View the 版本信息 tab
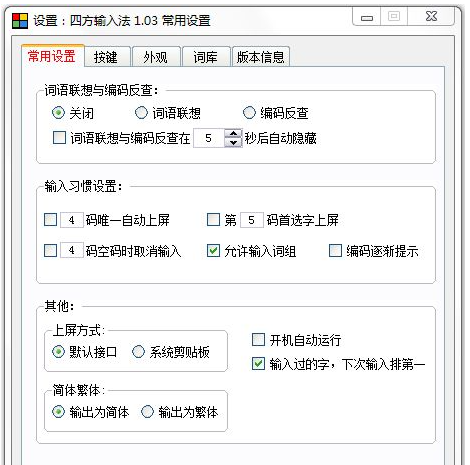 [x=261, y=57]
